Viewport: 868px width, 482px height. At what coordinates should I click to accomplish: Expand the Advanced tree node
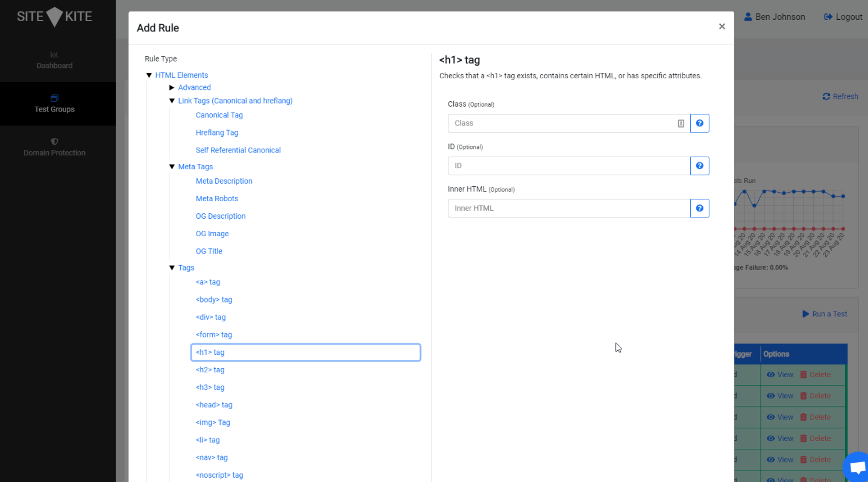point(172,87)
